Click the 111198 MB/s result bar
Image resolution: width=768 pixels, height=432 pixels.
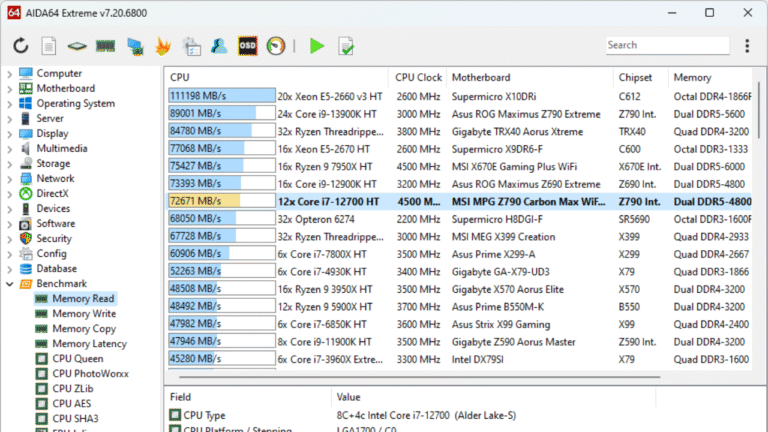pos(221,96)
